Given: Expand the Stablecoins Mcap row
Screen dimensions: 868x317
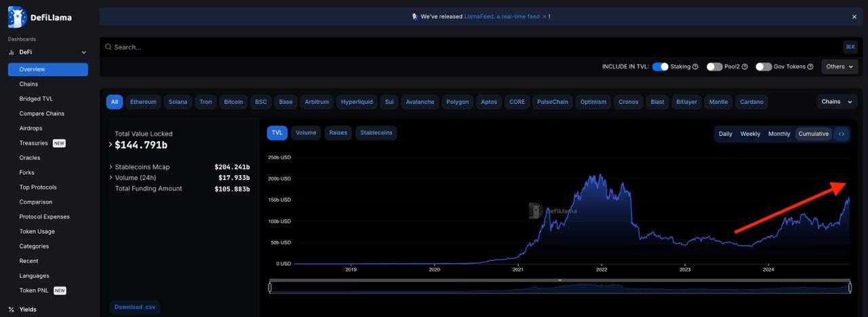Looking at the screenshot, I should pyautogui.click(x=111, y=167).
